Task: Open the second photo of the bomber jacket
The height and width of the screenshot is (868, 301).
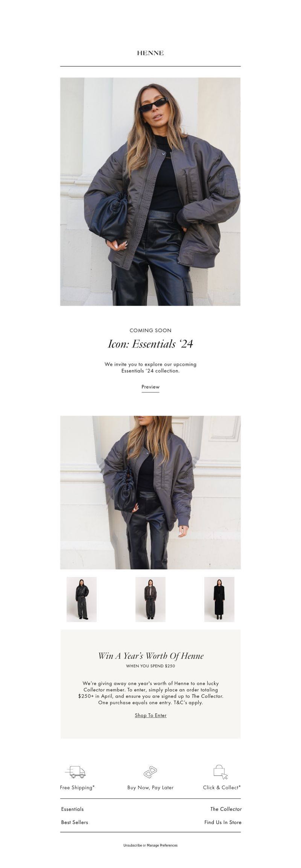Action: tap(150, 492)
